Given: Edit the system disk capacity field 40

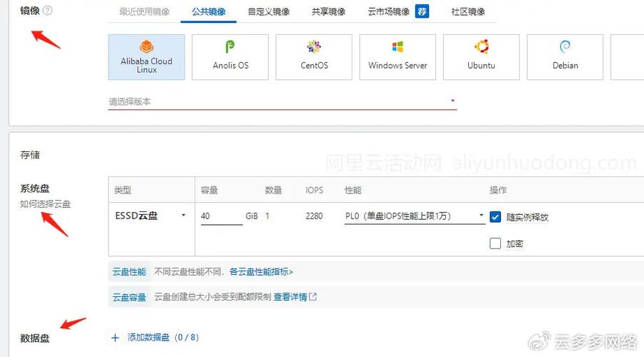Looking at the screenshot, I should point(222,216).
